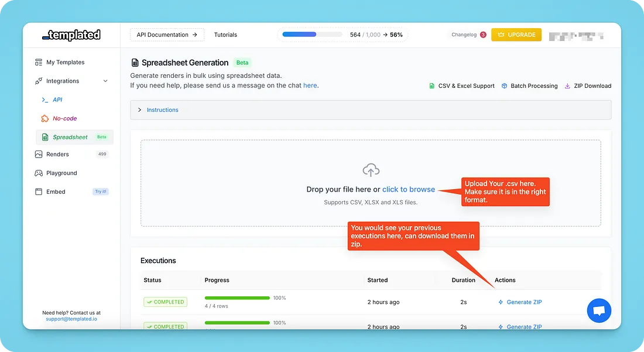Click the templated logo
644x352 pixels.
(x=71, y=35)
